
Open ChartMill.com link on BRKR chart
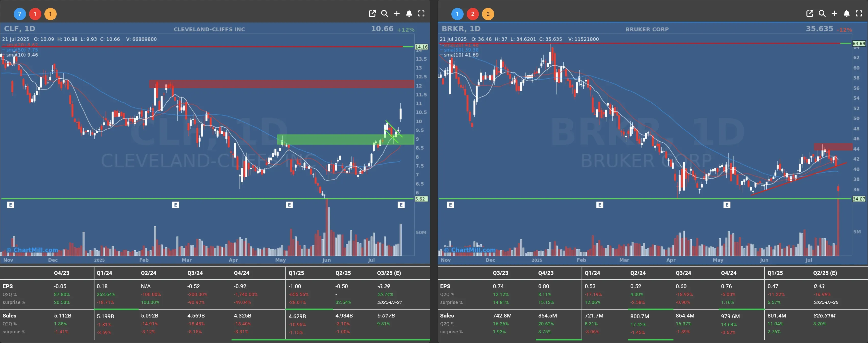470,250
